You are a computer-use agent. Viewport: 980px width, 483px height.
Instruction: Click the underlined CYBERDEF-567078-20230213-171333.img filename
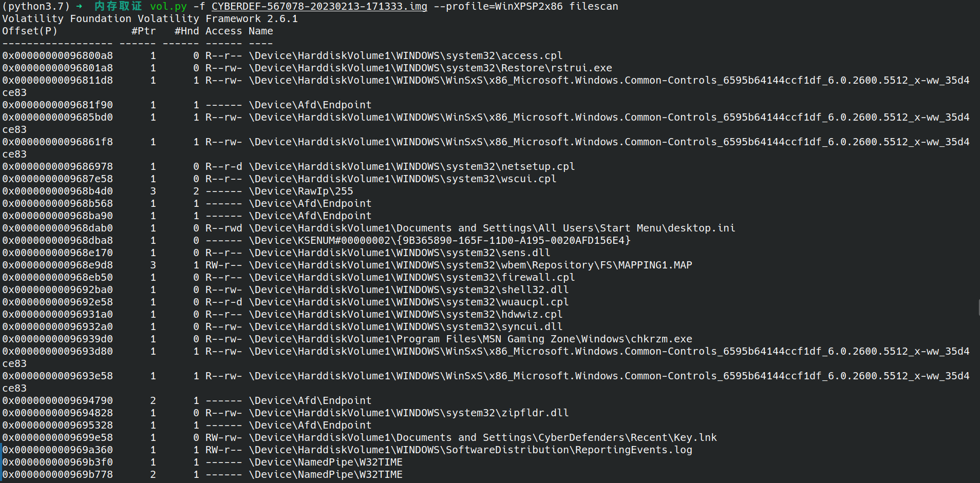coord(319,7)
